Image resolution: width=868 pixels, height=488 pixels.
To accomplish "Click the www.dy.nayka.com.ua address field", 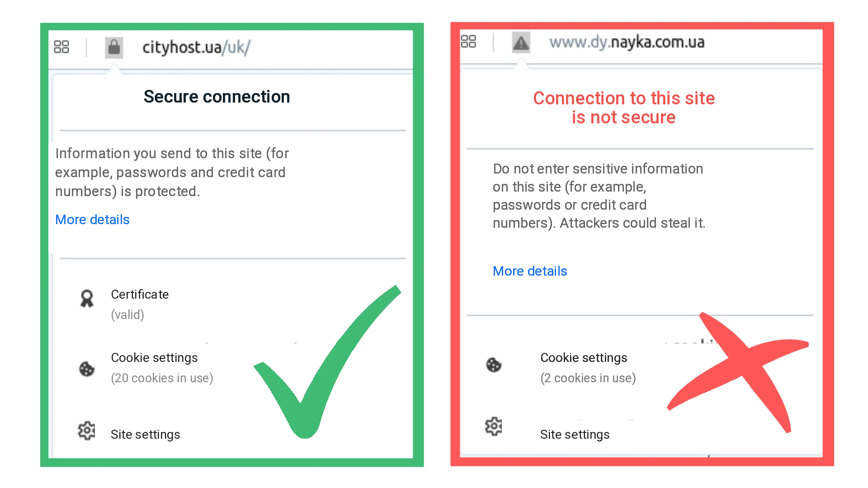I will [x=627, y=42].
